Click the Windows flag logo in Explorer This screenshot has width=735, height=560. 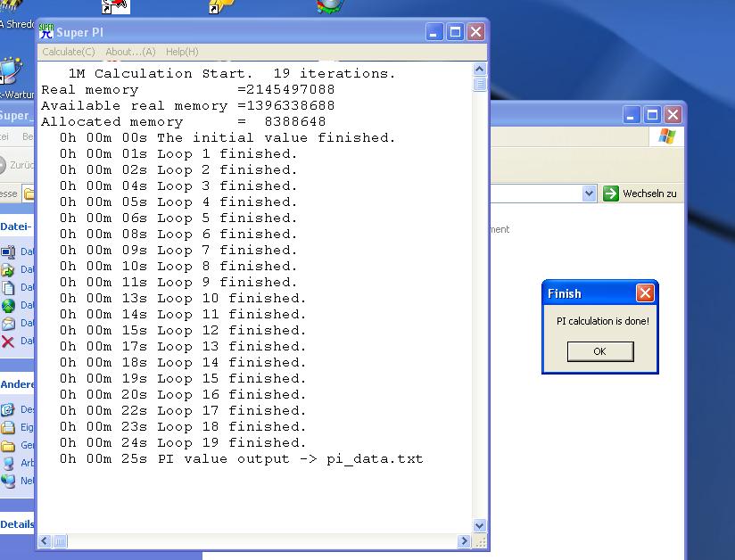pos(666,136)
